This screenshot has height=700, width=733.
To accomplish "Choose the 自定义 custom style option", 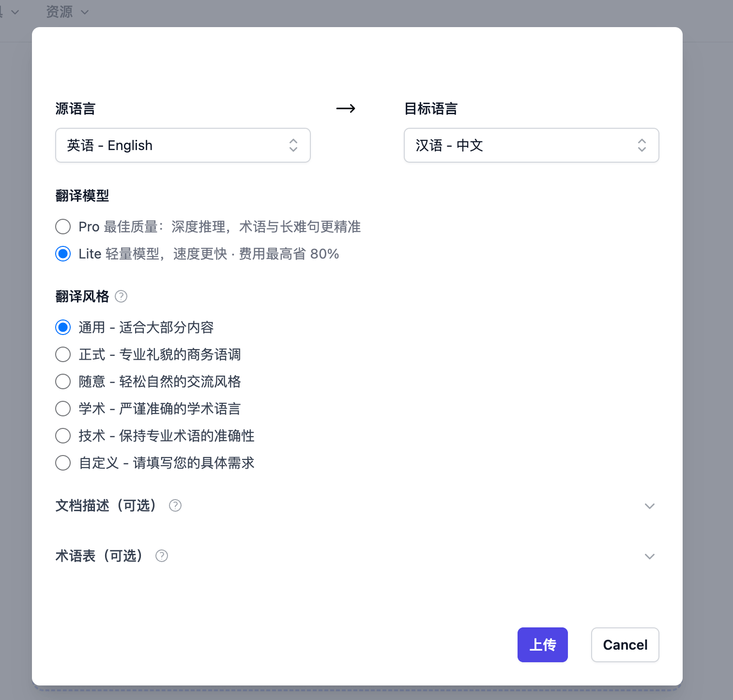I will tap(63, 463).
